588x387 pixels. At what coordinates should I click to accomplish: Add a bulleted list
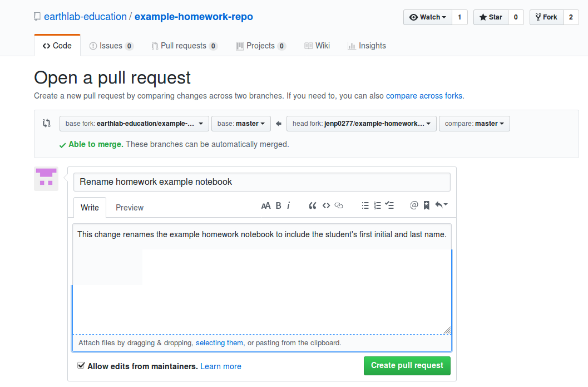click(365, 205)
